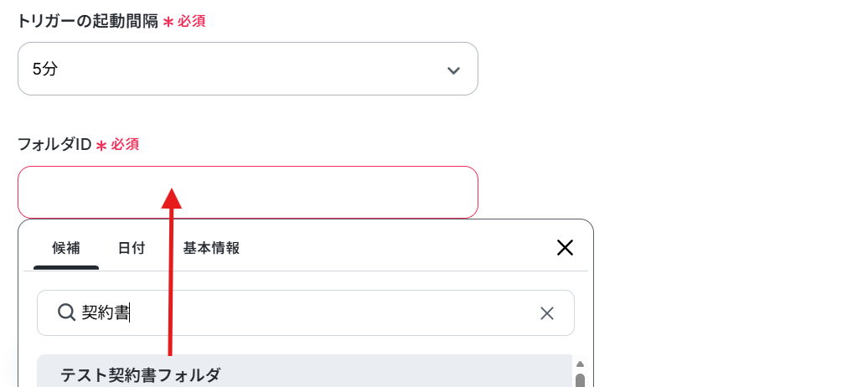Click the トリガーの起動間隔 field label
The width and height of the screenshot is (868, 387).
pyautogui.click(x=88, y=22)
